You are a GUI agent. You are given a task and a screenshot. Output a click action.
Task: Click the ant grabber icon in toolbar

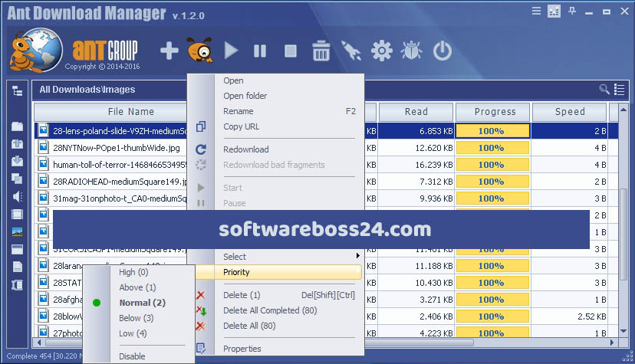pos(200,50)
